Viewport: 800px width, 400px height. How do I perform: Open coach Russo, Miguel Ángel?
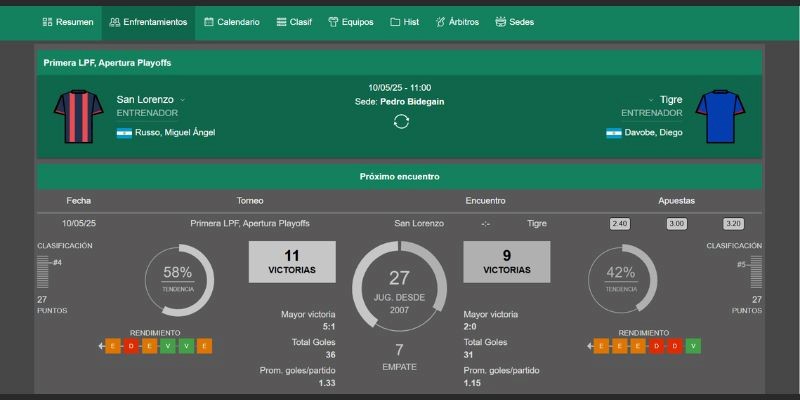pyautogui.click(x=175, y=133)
